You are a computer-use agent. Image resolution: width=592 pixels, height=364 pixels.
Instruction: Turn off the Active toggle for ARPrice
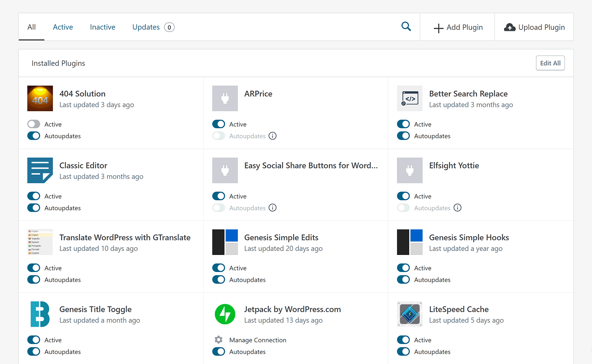pos(219,124)
